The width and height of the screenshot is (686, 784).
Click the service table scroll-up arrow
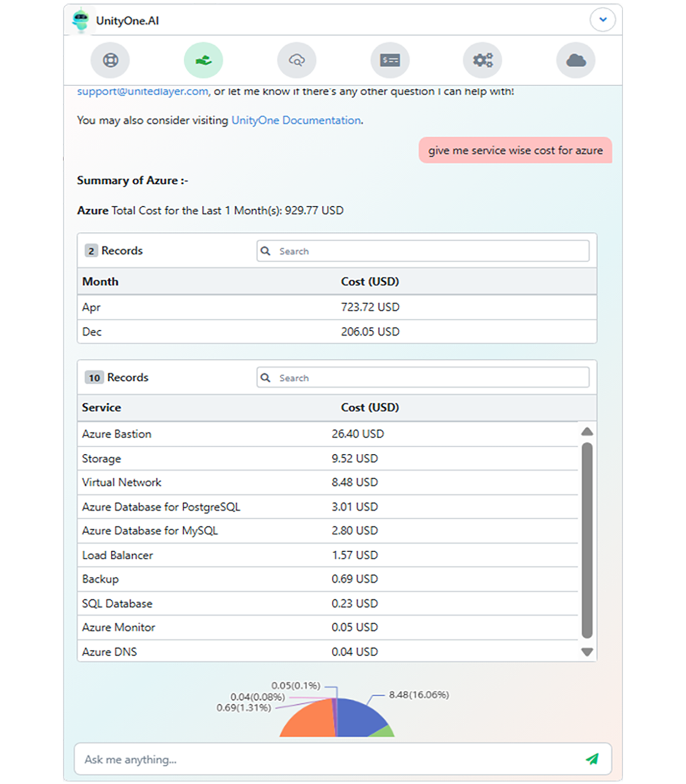(x=587, y=432)
